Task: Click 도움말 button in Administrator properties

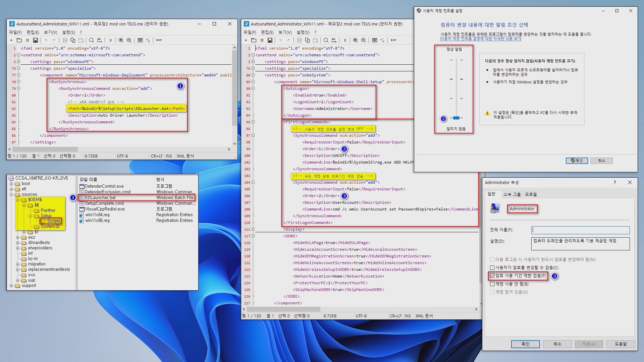Action: [621, 344]
